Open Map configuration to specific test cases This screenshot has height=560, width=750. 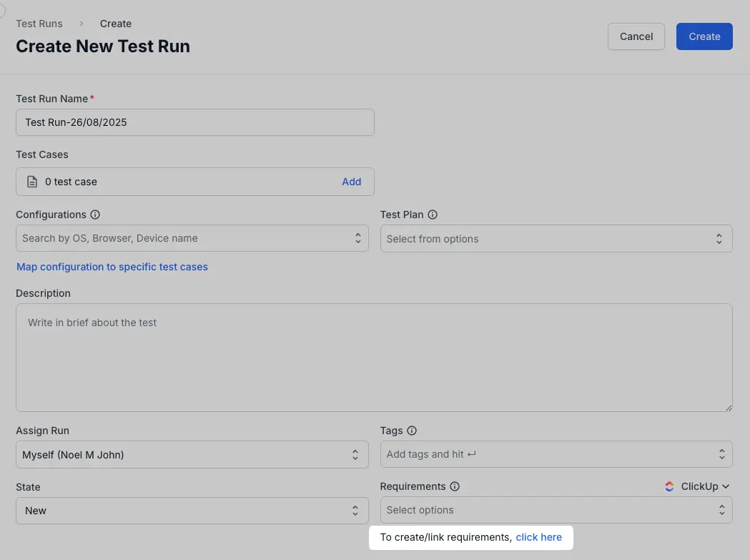pyautogui.click(x=112, y=267)
